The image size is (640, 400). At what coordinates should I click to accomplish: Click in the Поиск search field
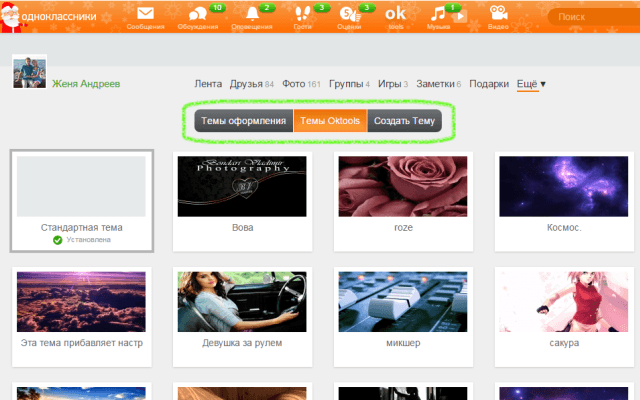click(x=594, y=17)
